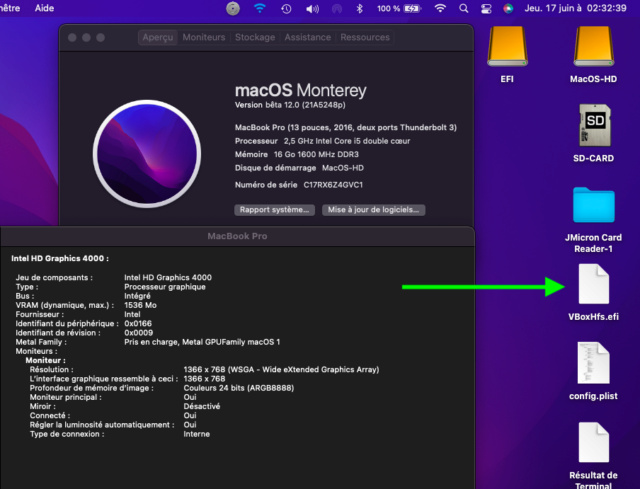
Task: Open the clock date in menu bar
Action: 576,8
